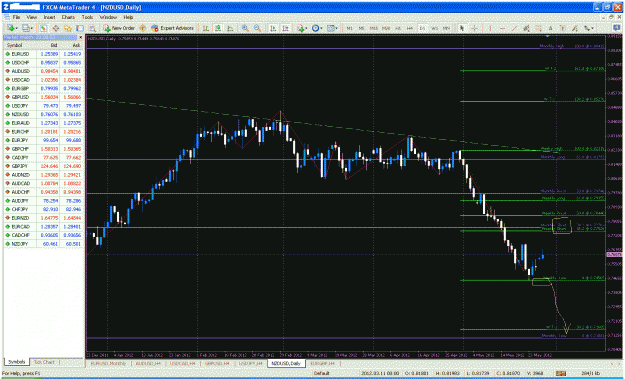625x379 pixels.
Task: Select the Draw Text tool
Action: click(550, 28)
